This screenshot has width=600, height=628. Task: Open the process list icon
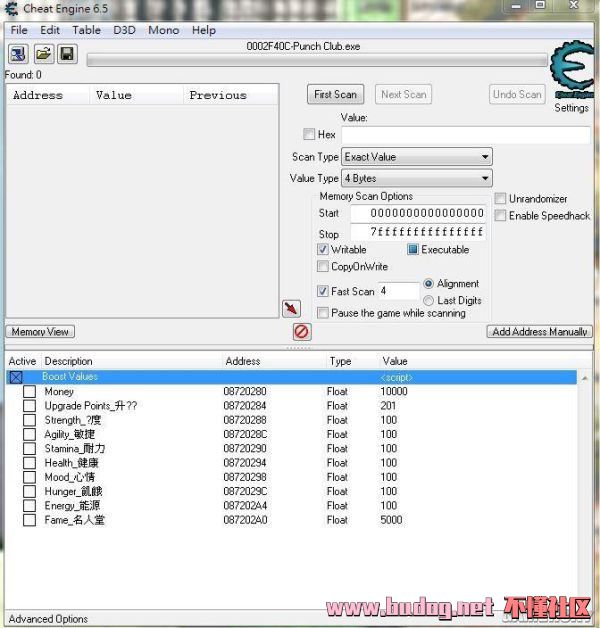(18, 54)
